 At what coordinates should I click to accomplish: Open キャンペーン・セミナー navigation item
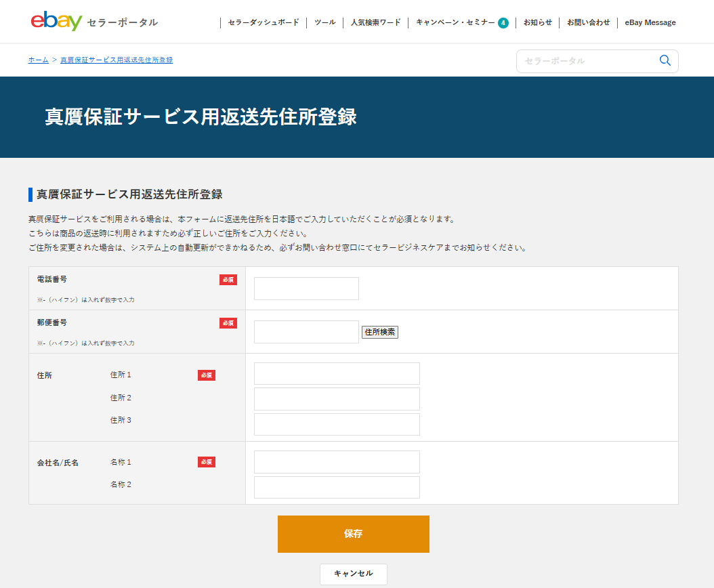[x=454, y=22]
